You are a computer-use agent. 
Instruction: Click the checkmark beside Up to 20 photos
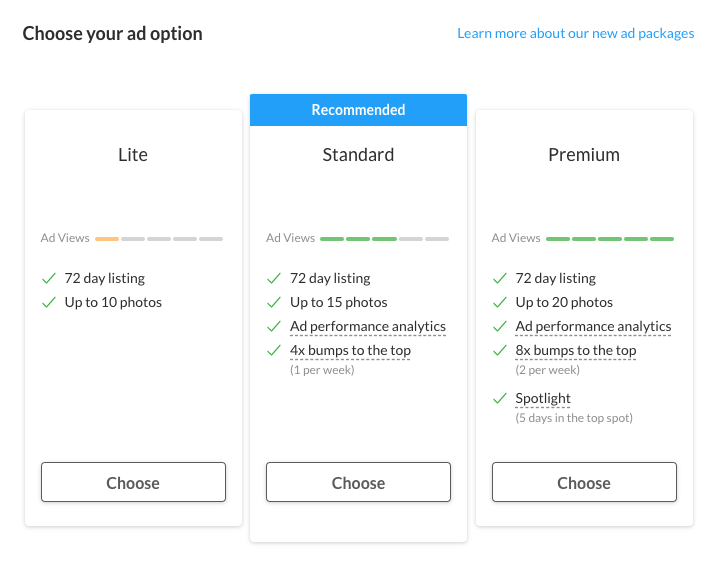point(499,302)
